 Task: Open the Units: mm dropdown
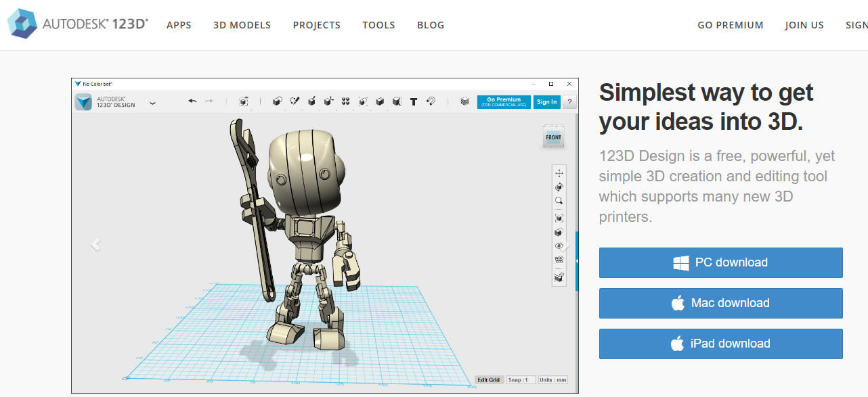click(552, 380)
